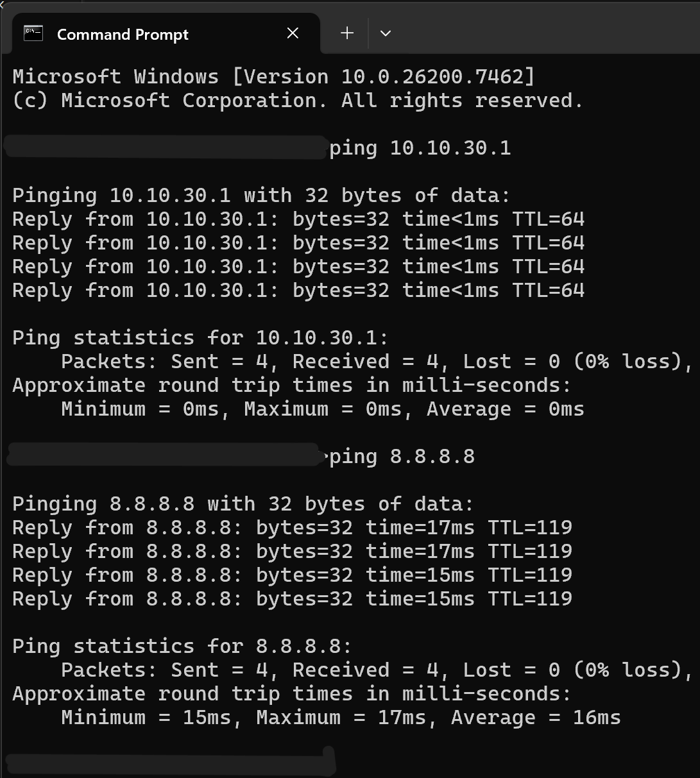Open a new tab with the plus button
Screen dimensions: 700x778
[347, 33]
